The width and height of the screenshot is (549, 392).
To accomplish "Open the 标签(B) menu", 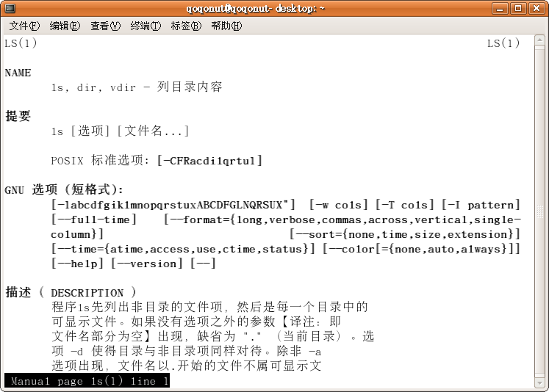I will click(186, 26).
